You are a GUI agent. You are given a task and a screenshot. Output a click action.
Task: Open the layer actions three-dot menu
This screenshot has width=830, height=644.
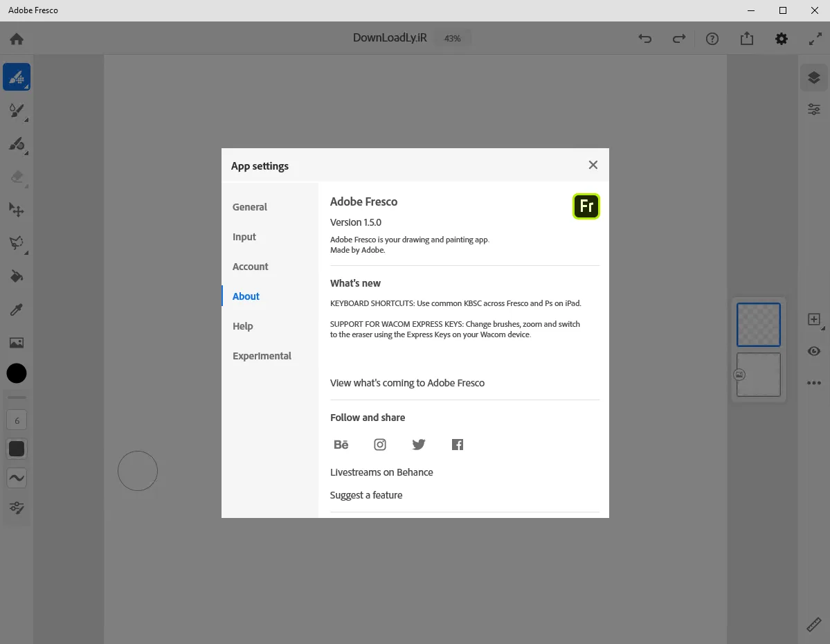[x=814, y=383]
